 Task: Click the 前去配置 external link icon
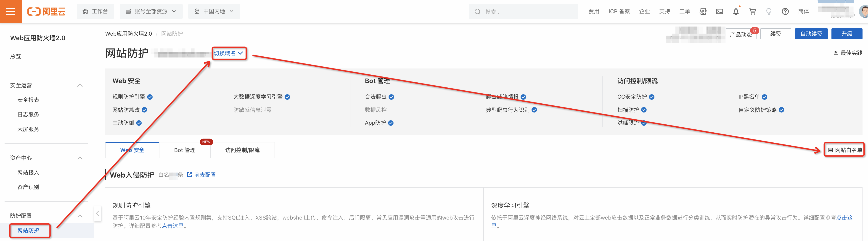(x=189, y=175)
